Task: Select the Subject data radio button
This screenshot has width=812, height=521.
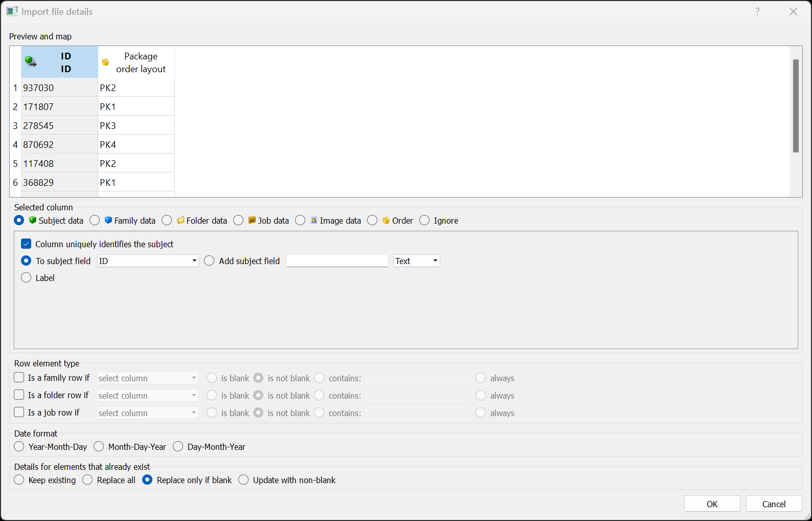Action: (x=19, y=220)
